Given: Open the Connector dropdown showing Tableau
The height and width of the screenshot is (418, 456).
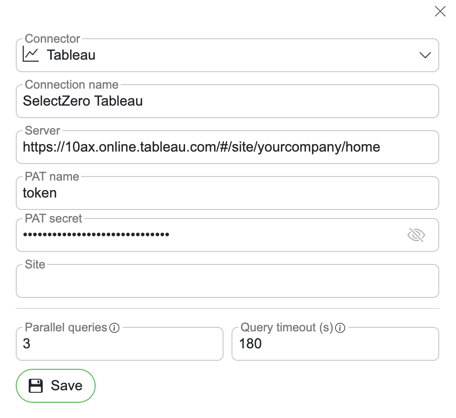Looking at the screenshot, I should (x=227, y=55).
